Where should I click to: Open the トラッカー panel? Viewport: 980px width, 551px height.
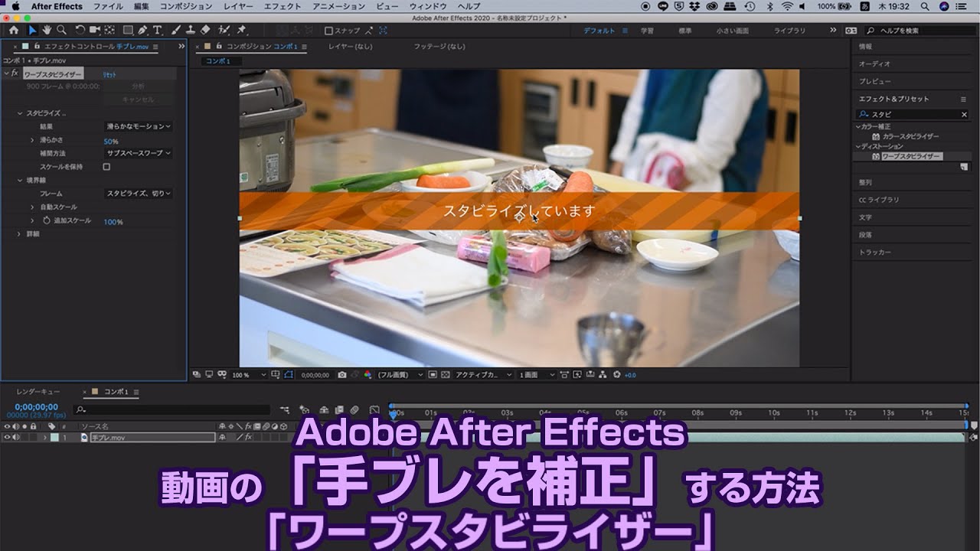(x=875, y=252)
